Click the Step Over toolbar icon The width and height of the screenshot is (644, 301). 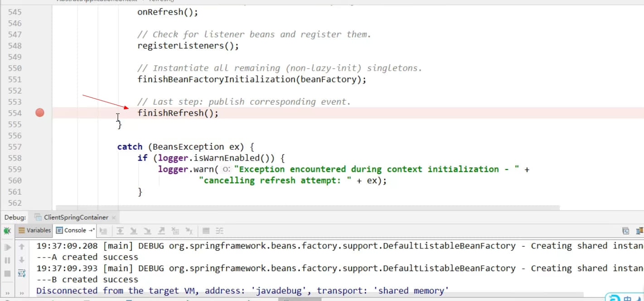[120, 231]
